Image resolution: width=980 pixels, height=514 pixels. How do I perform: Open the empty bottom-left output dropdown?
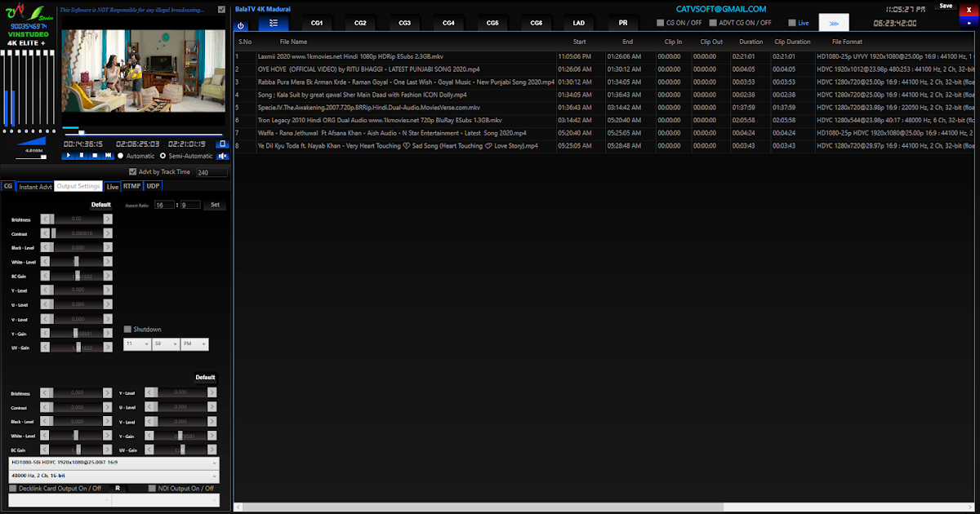point(61,500)
